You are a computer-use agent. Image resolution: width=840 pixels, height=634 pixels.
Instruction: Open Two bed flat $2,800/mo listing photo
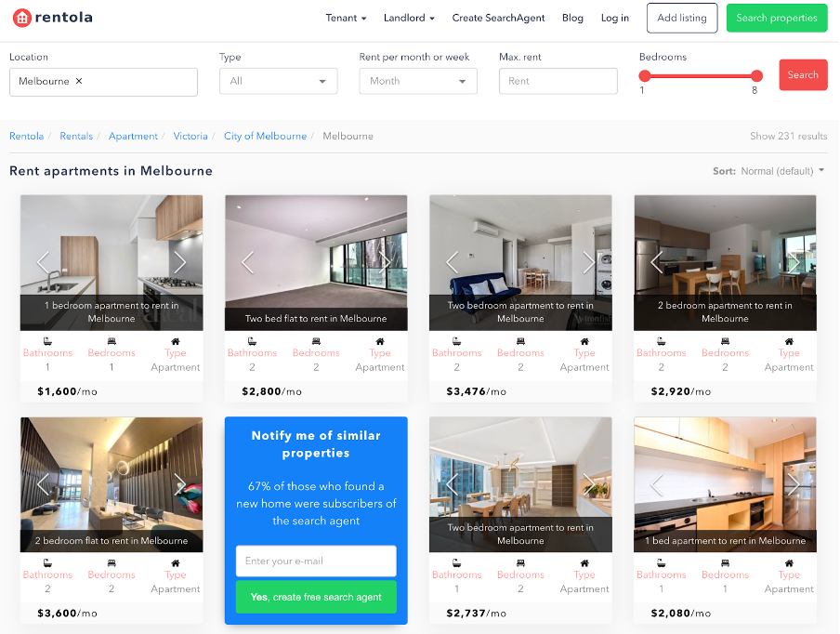click(x=316, y=262)
